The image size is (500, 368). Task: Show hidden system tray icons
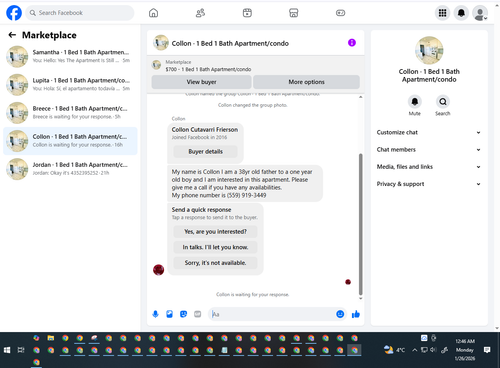[x=414, y=350]
